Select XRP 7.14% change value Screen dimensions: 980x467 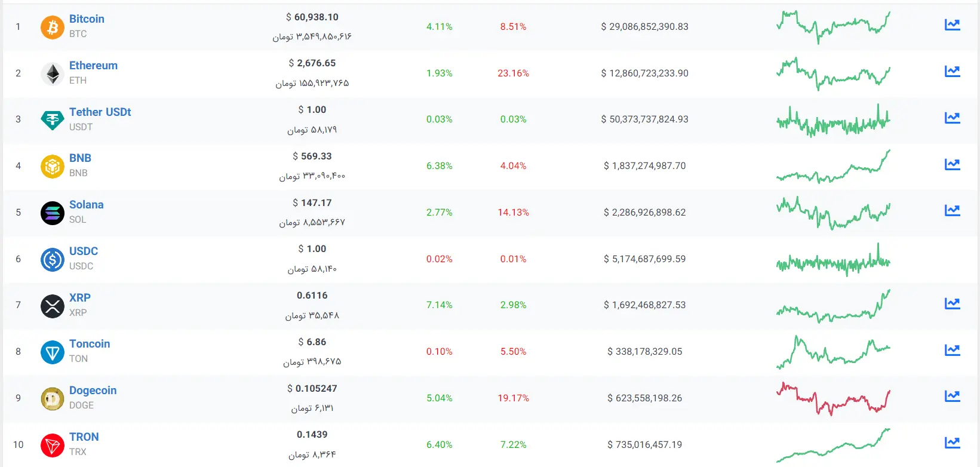point(440,305)
